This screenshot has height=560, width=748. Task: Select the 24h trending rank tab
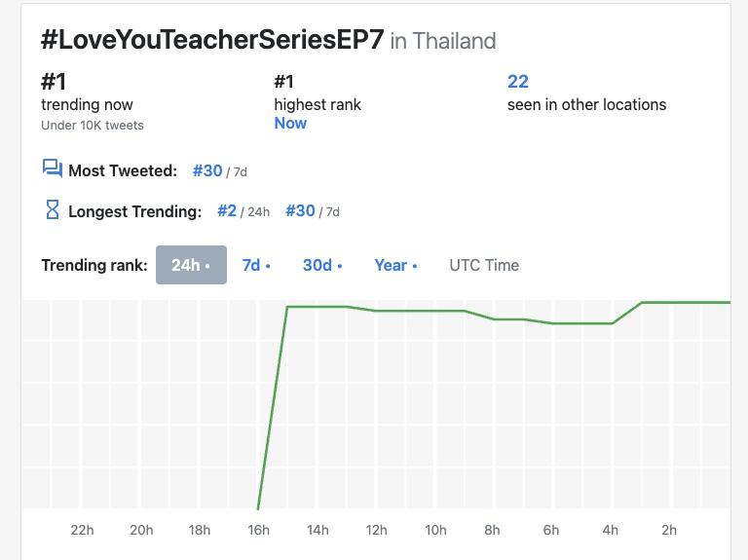coord(191,265)
